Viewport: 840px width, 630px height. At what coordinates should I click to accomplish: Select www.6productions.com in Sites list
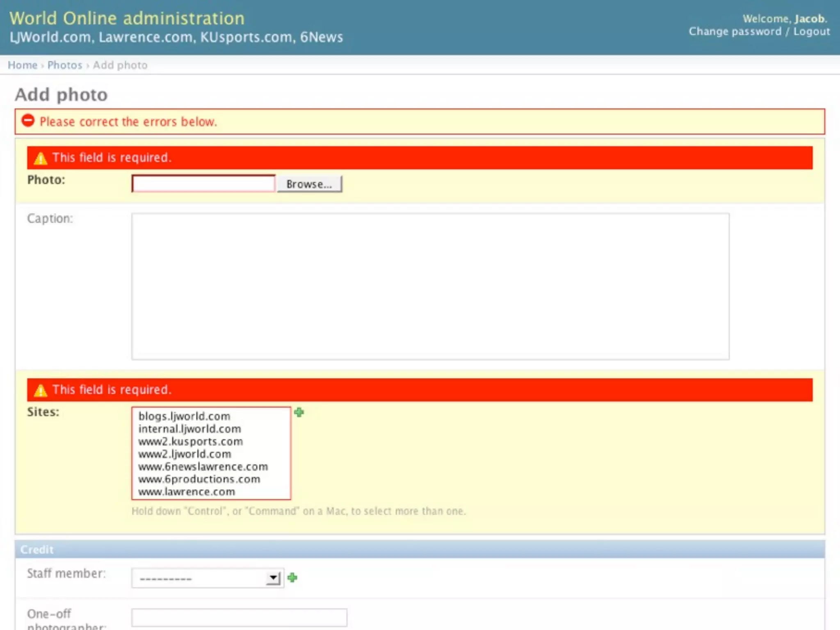tap(199, 479)
